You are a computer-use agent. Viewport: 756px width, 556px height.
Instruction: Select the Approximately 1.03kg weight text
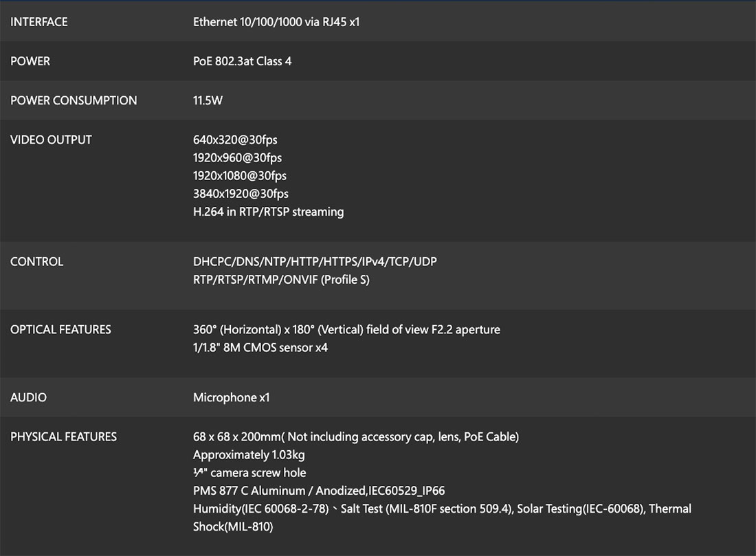click(x=249, y=455)
